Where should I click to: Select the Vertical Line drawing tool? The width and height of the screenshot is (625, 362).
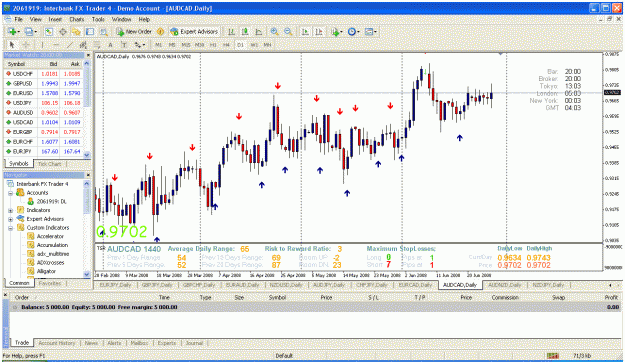click(x=42, y=45)
